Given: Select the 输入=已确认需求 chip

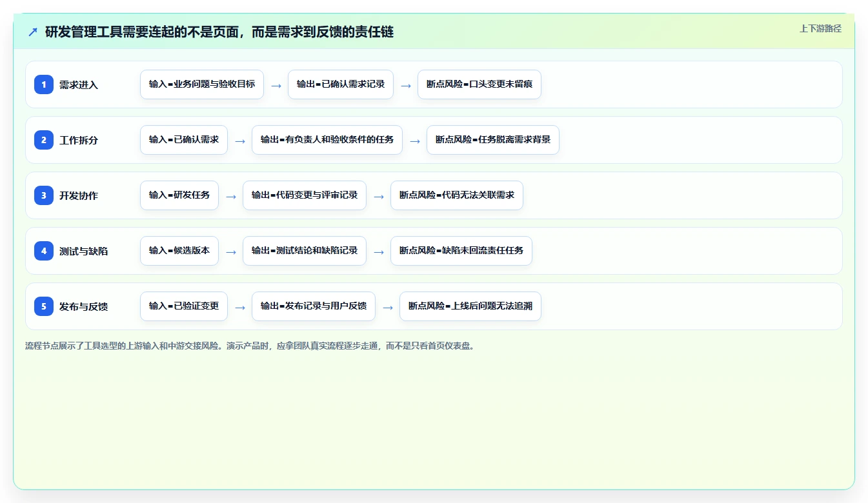Looking at the screenshot, I should coord(184,140).
